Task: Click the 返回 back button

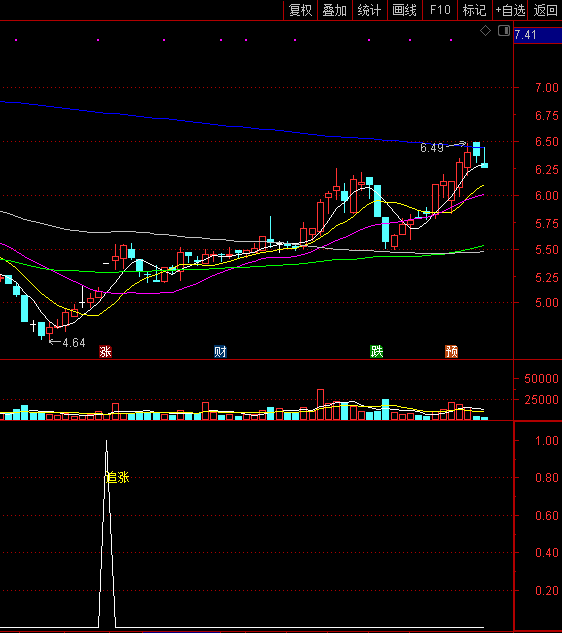Action: tap(545, 10)
